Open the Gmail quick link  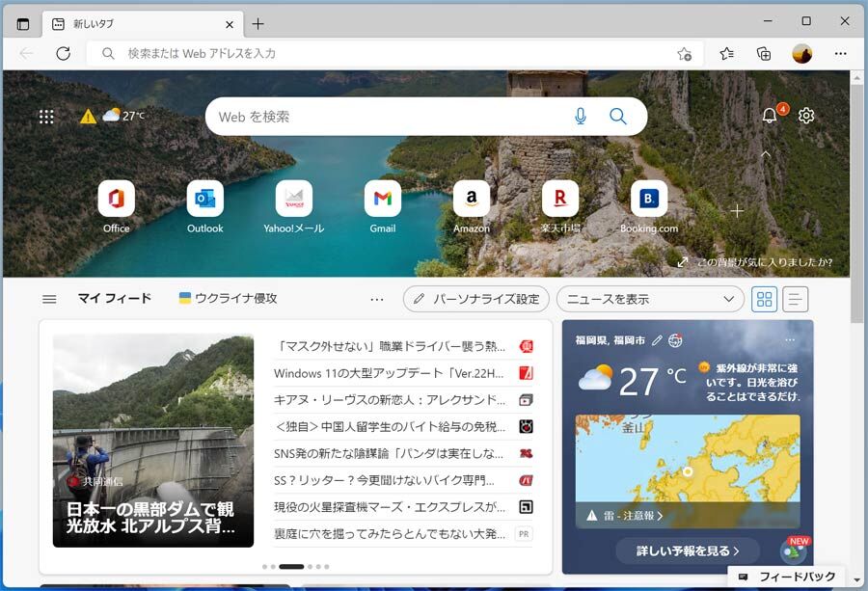tap(383, 207)
